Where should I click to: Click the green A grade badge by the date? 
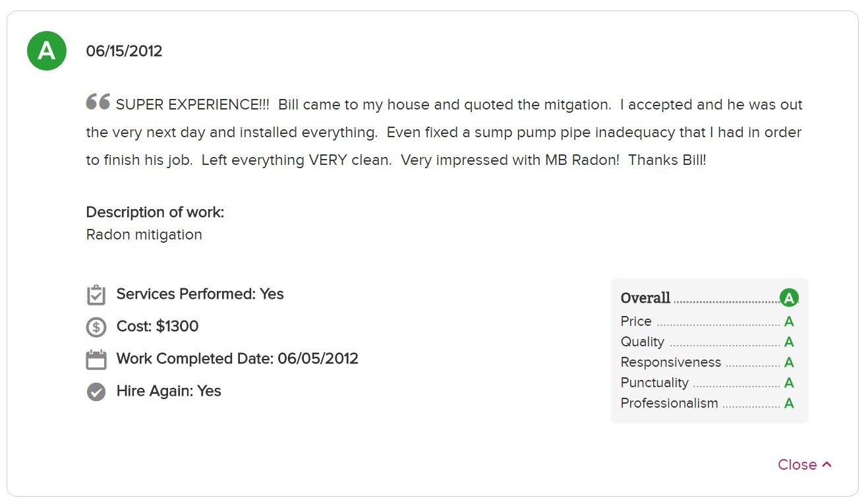pos(47,51)
